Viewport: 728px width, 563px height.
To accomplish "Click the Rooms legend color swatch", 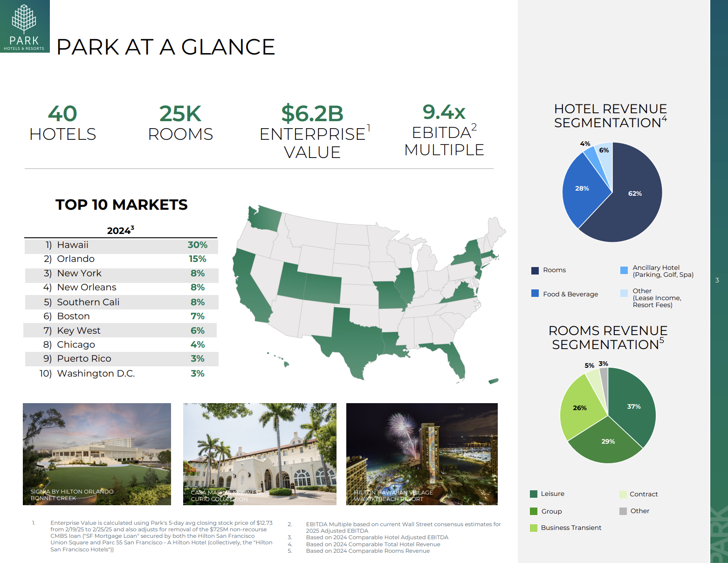I will [535, 270].
